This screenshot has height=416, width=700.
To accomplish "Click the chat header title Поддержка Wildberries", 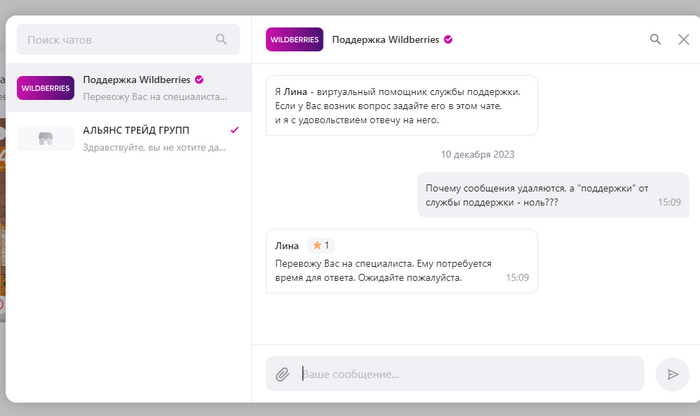I will pos(386,39).
